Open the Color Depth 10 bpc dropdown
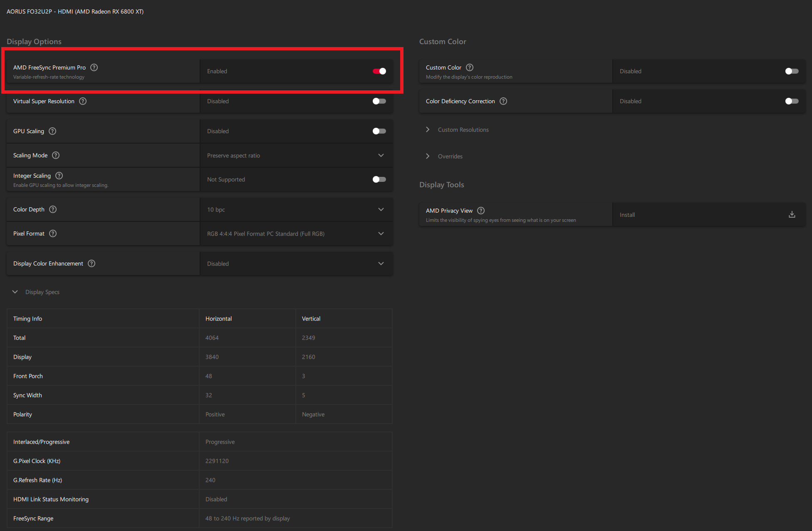 [296, 209]
